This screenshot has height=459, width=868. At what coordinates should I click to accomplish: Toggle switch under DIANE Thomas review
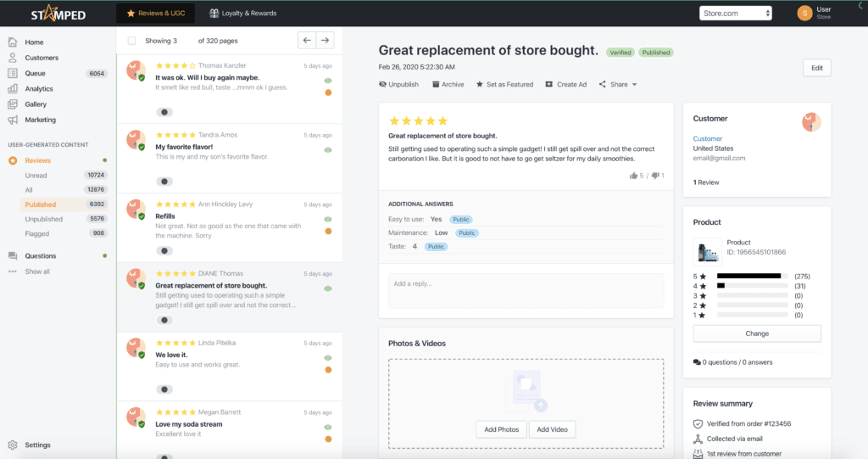[x=164, y=320]
